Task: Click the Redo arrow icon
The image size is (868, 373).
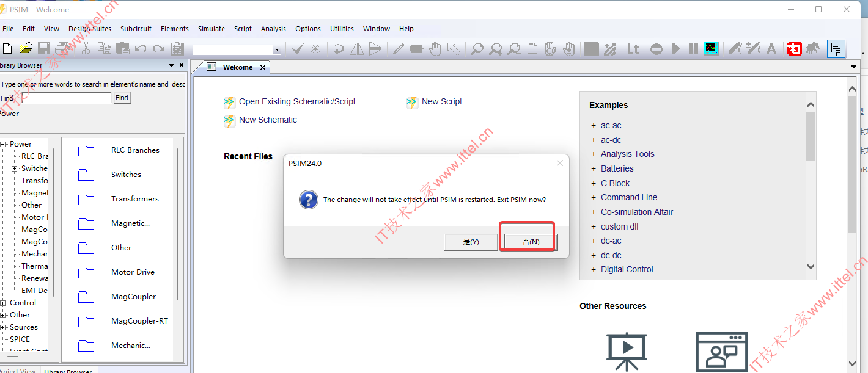Action: click(x=159, y=49)
